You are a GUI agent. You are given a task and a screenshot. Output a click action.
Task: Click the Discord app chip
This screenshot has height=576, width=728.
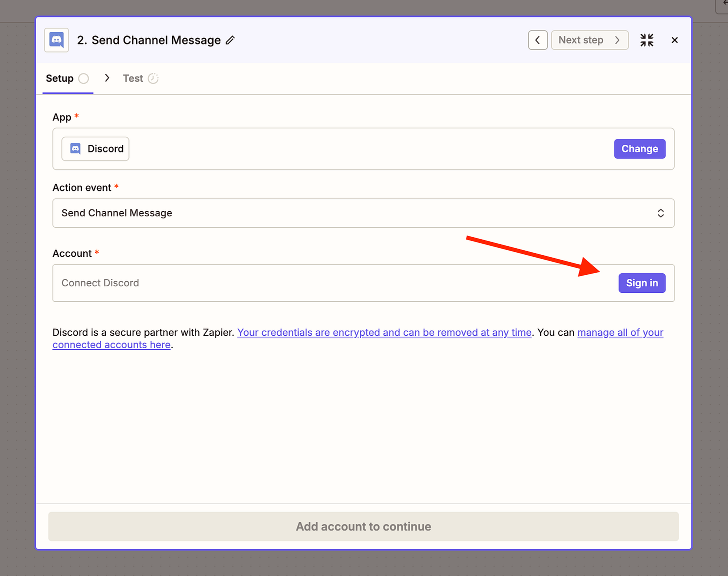95,149
